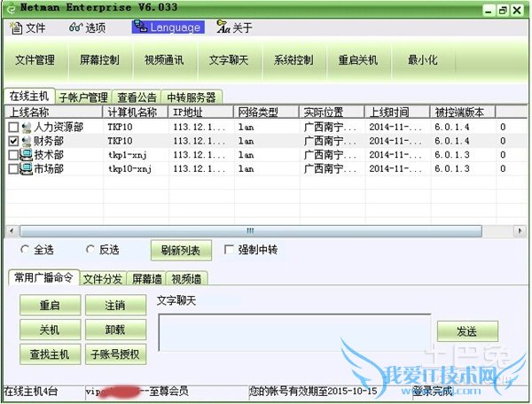The image size is (532, 404).
Task: Check the 人力资源部 host checkbox
Action: (13, 128)
